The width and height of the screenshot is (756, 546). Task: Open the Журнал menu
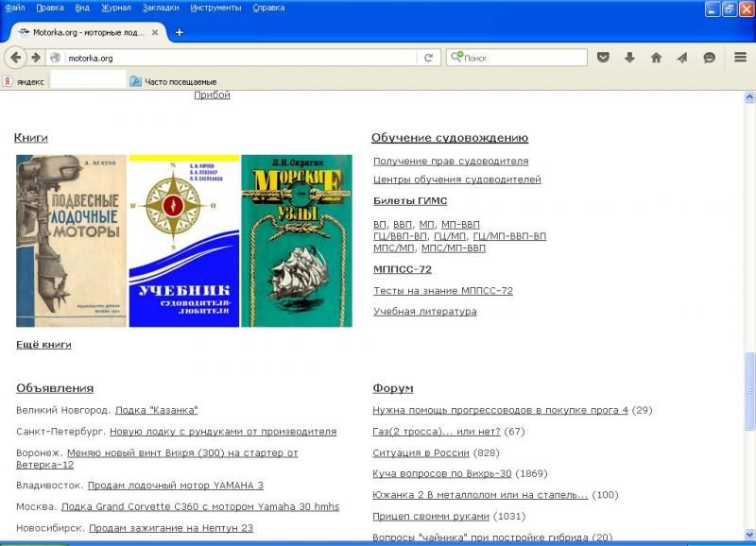tap(115, 8)
